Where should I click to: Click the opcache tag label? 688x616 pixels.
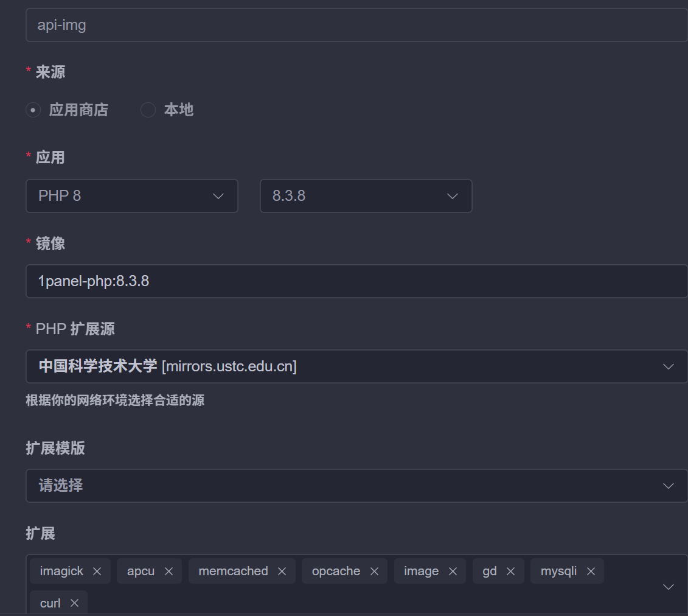336,571
